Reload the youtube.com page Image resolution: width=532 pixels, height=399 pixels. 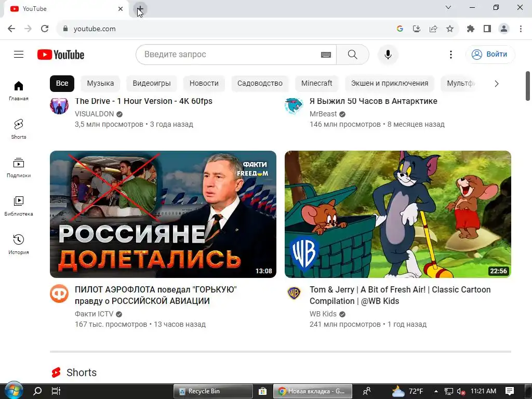(x=45, y=29)
